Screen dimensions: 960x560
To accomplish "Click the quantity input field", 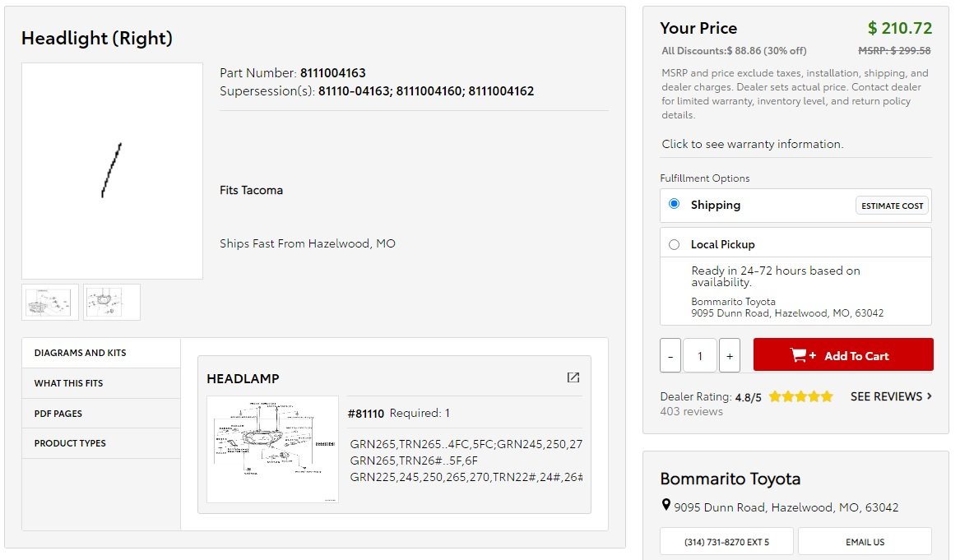I will coord(700,355).
